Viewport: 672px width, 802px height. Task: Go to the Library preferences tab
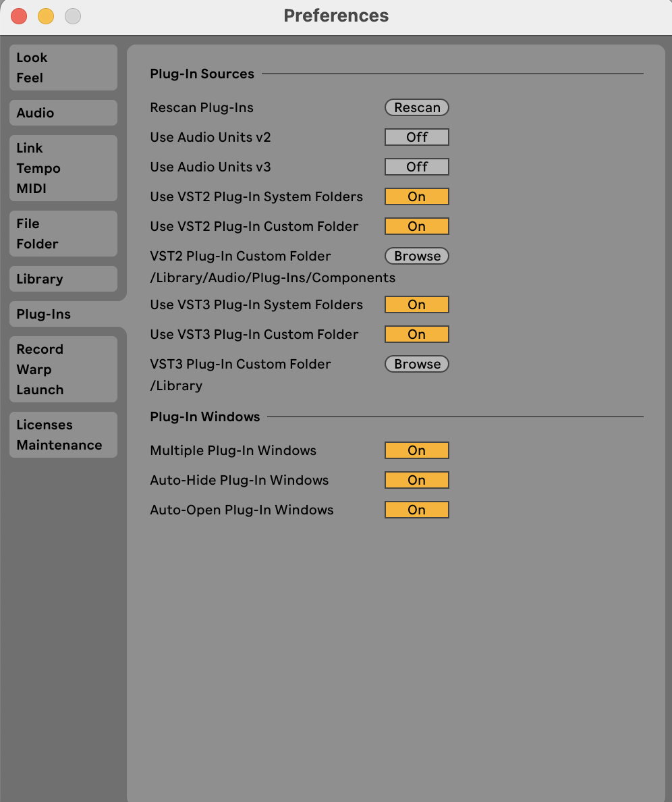click(63, 279)
